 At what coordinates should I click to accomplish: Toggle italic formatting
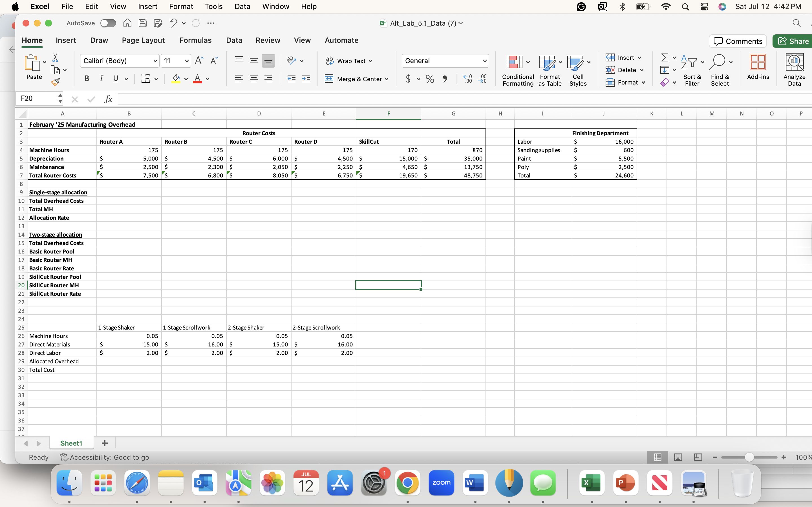101,79
